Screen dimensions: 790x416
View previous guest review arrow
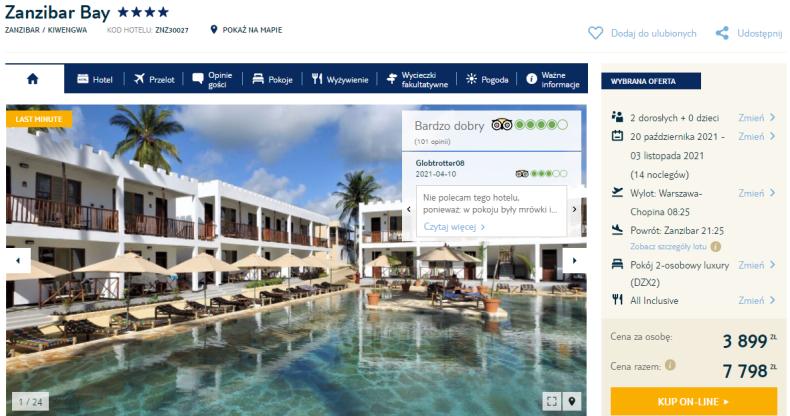[x=409, y=210]
